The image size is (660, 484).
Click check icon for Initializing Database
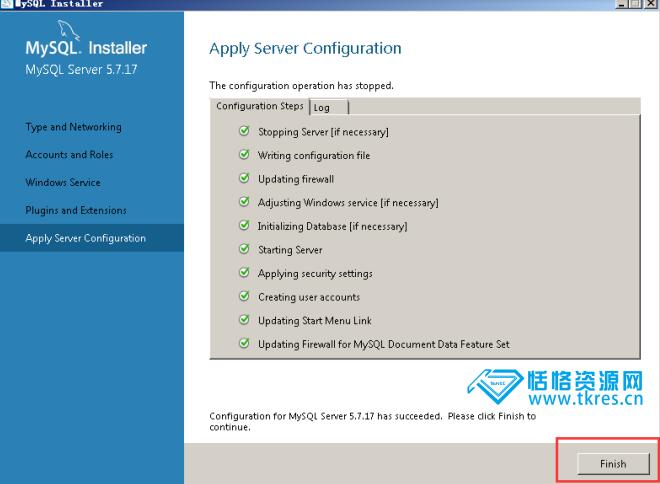click(244, 226)
